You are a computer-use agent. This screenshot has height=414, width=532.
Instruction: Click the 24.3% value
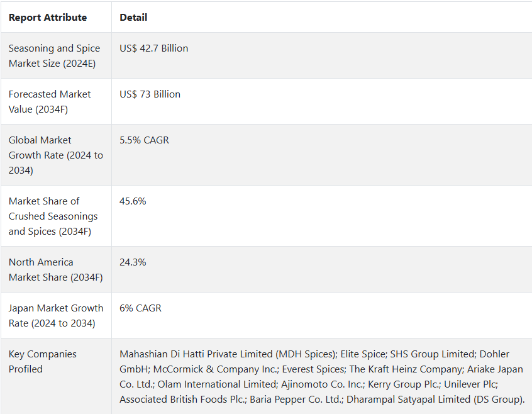[133, 262]
